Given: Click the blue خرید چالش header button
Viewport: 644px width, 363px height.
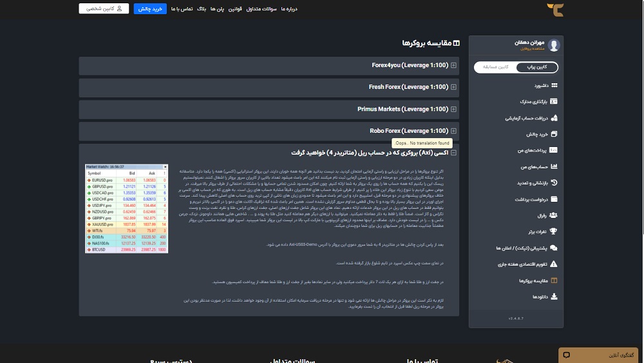Looking at the screenshot, I should pyautogui.click(x=150, y=8).
